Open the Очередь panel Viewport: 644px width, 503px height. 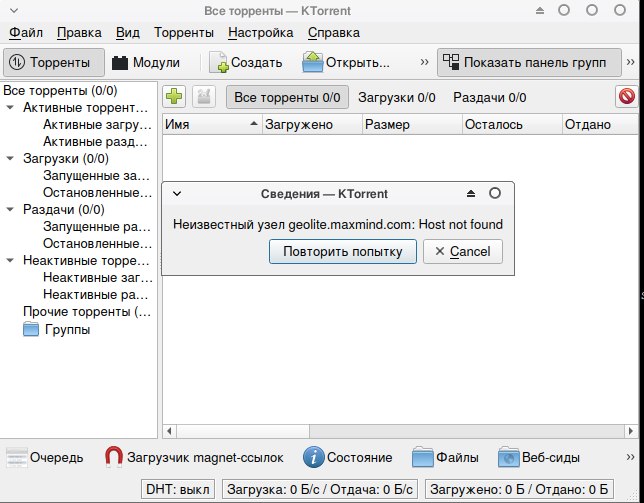click(45, 457)
